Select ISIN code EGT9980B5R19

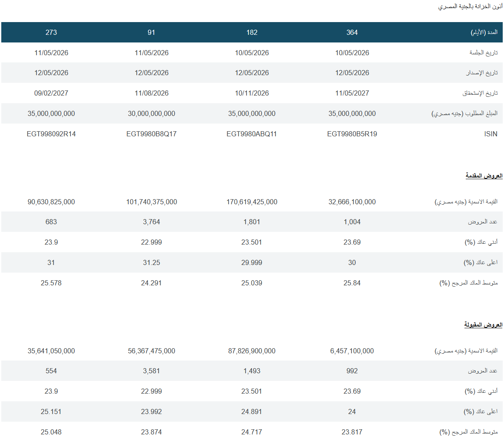click(352, 134)
